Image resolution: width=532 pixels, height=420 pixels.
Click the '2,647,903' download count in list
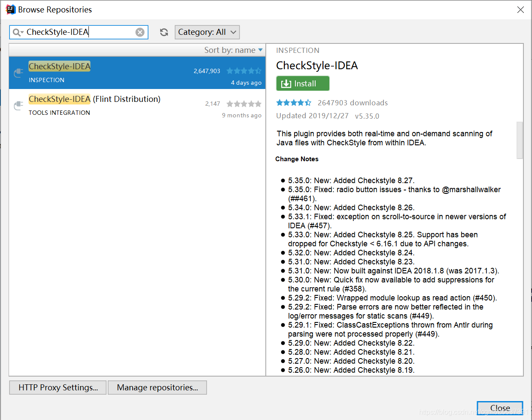tap(207, 71)
